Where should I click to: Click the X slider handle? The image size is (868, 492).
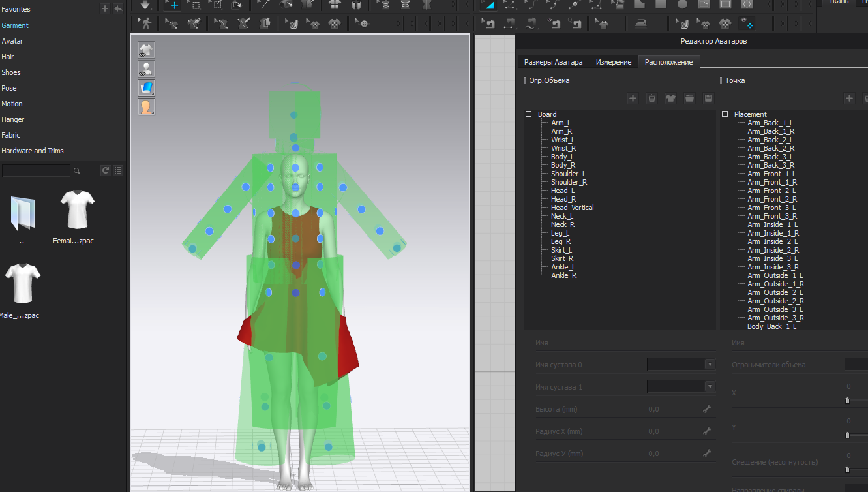click(x=847, y=401)
